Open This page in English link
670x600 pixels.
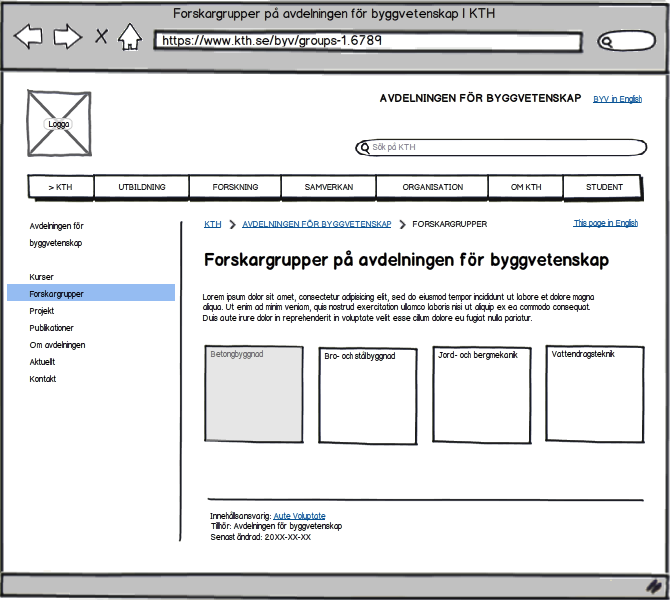(605, 223)
